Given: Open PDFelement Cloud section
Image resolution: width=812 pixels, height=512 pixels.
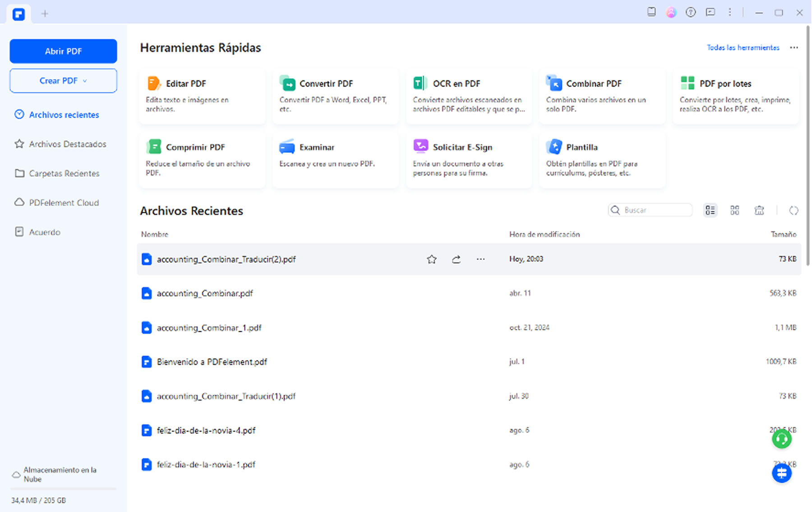Looking at the screenshot, I should point(64,203).
